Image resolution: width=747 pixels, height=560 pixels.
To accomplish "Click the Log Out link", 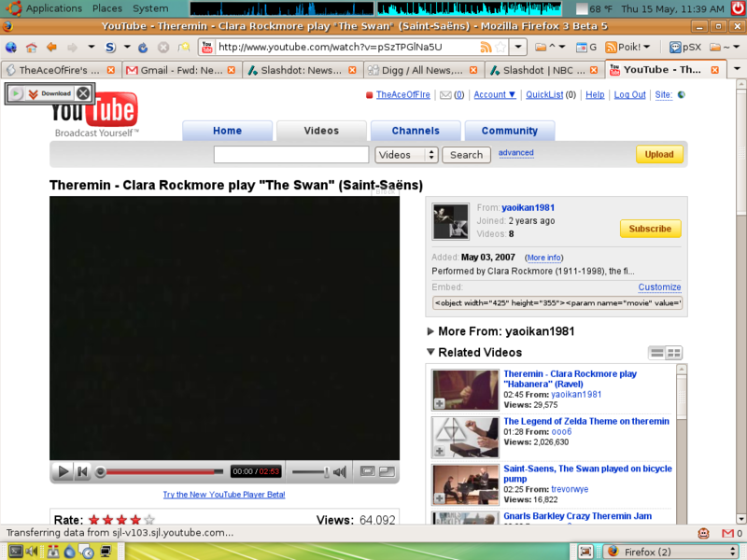I will point(629,95).
